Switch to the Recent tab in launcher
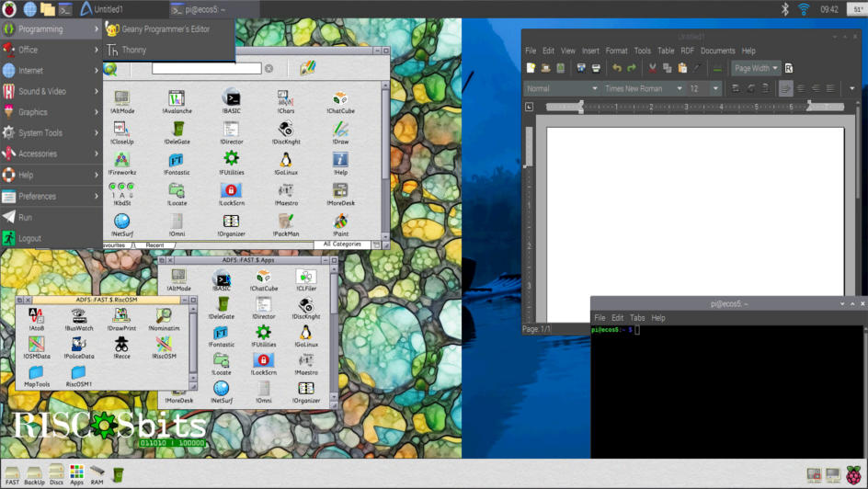This screenshot has height=489, width=868. [155, 244]
